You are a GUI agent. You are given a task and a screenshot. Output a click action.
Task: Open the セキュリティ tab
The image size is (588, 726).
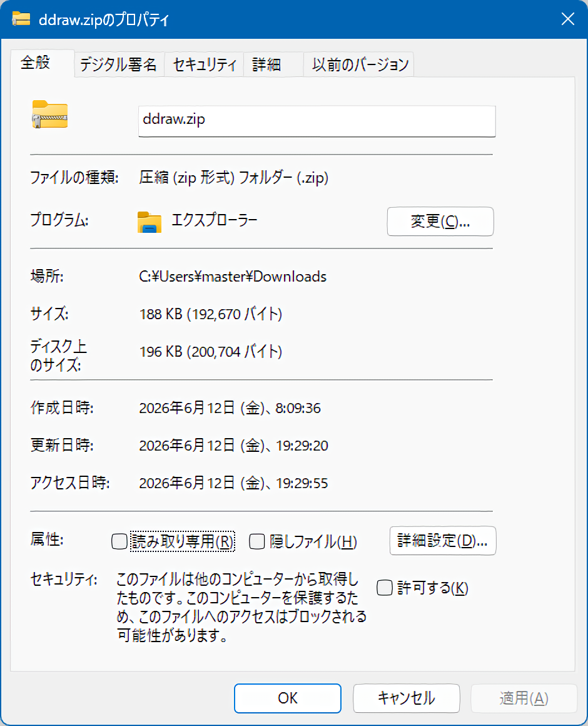click(x=205, y=64)
